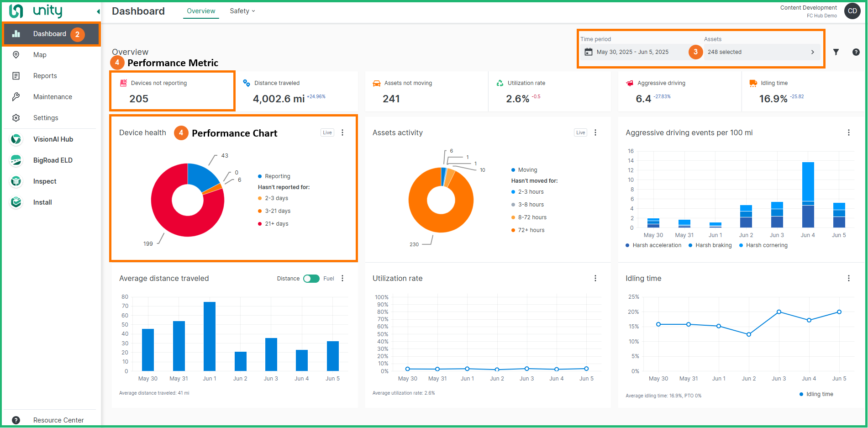Click the Jun 4 aggressive driving bar
868x428 pixels.
tap(808, 195)
